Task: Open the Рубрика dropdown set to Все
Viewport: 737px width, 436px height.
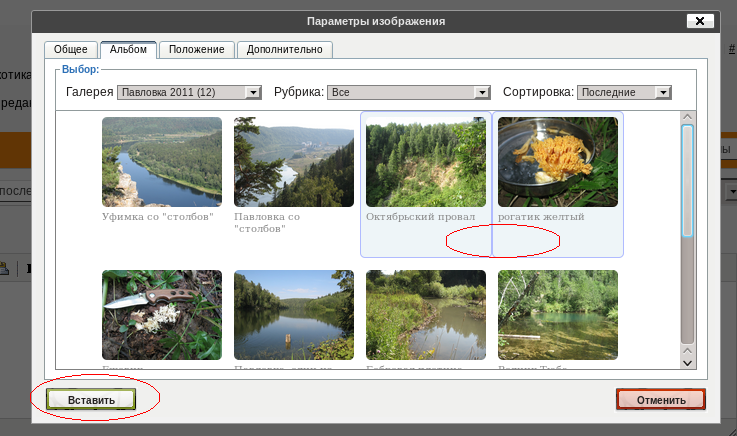Action: pos(409,92)
